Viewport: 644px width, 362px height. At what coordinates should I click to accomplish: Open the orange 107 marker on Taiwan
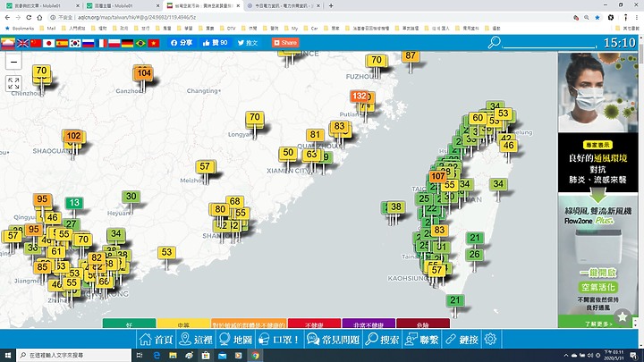(437, 176)
